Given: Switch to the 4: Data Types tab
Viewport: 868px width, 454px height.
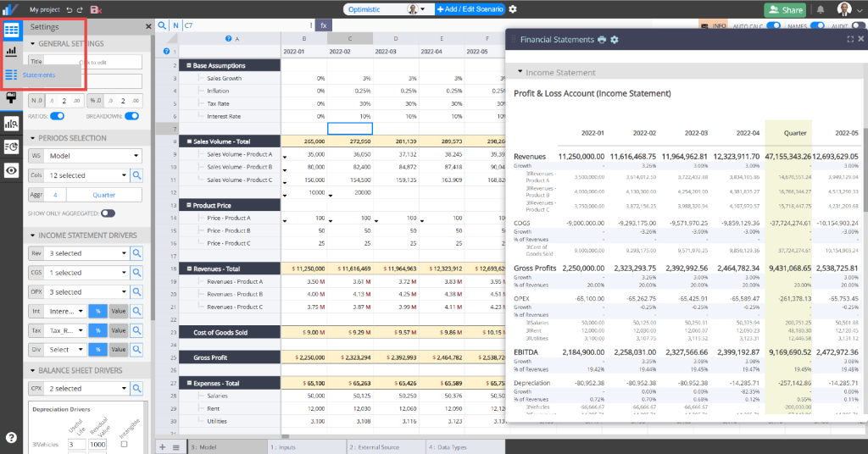Looking at the screenshot, I should [x=465, y=447].
